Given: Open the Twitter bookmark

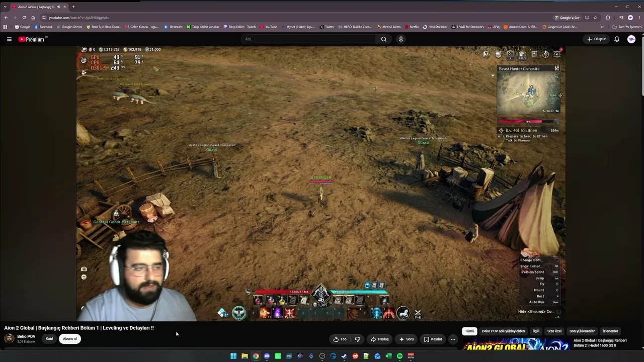Looking at the screenshot, I should tap(327, 27).
